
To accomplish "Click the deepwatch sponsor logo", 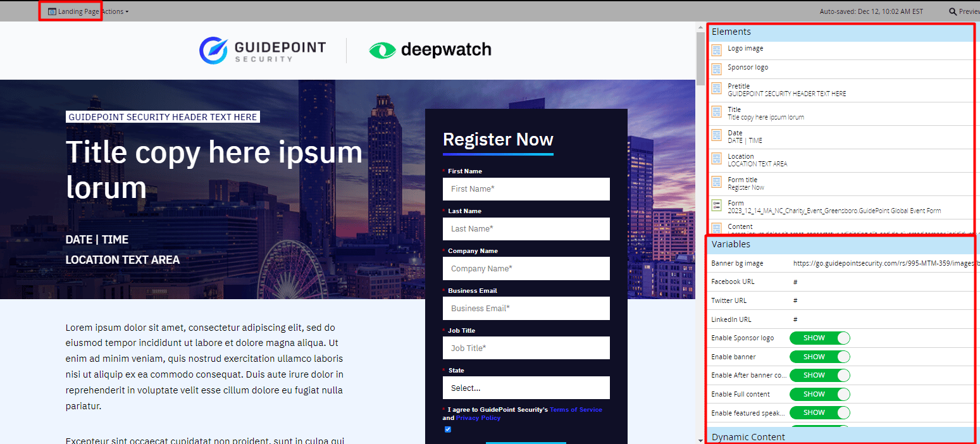I will click(x=430, y=50).
